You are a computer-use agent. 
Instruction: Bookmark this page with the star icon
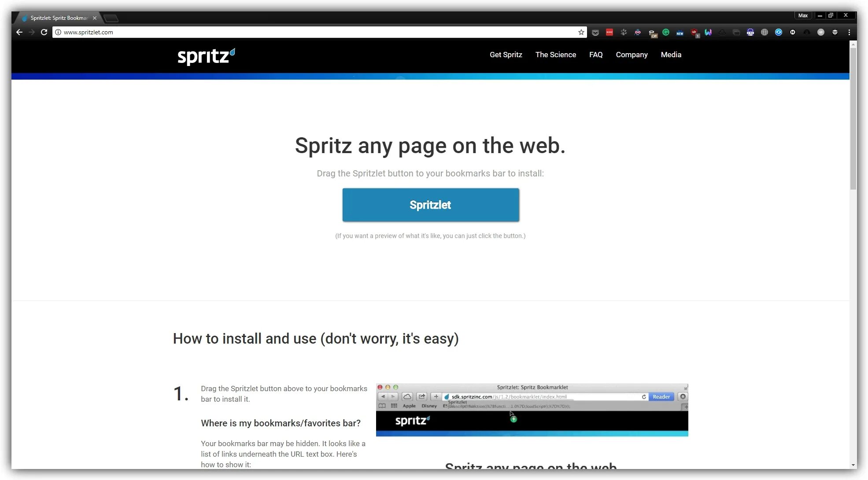[x=581, y=32]
